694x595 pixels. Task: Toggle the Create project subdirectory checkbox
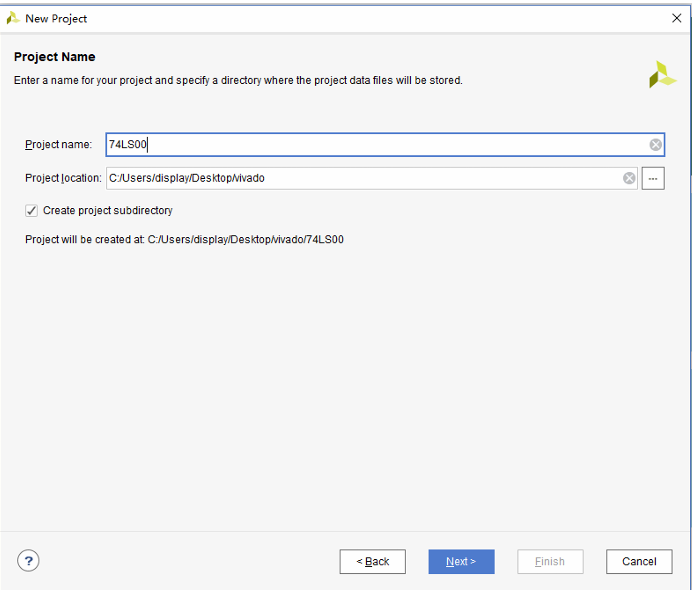32,211
